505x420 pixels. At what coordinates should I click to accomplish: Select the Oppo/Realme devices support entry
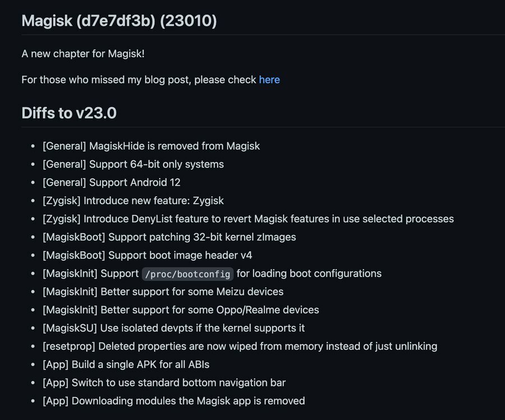click(181, 310)
